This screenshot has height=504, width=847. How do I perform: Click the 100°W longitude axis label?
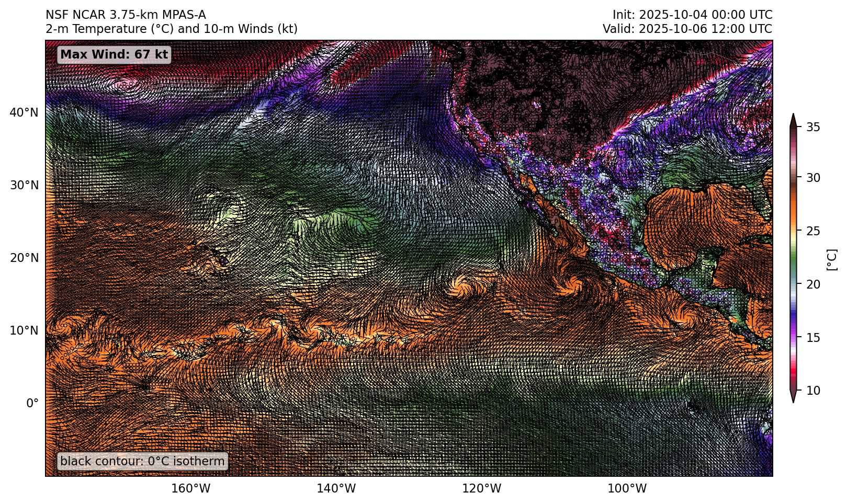point(634,489)
